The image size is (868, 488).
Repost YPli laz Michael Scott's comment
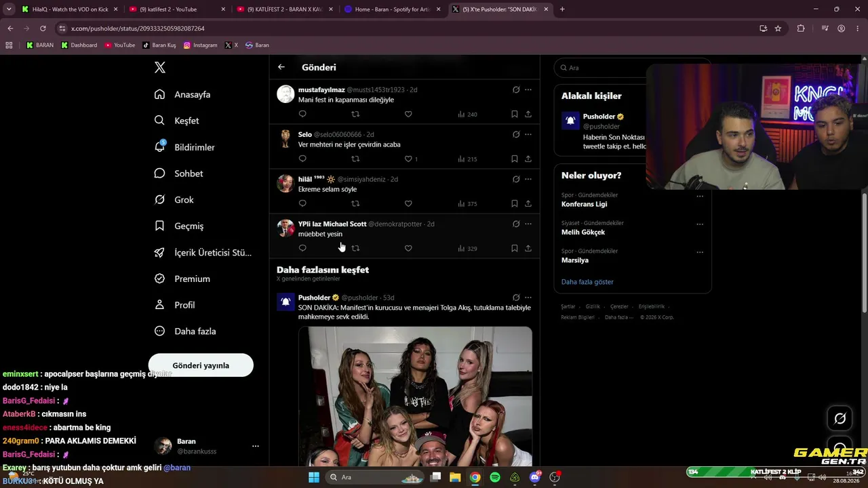(355, 248)
